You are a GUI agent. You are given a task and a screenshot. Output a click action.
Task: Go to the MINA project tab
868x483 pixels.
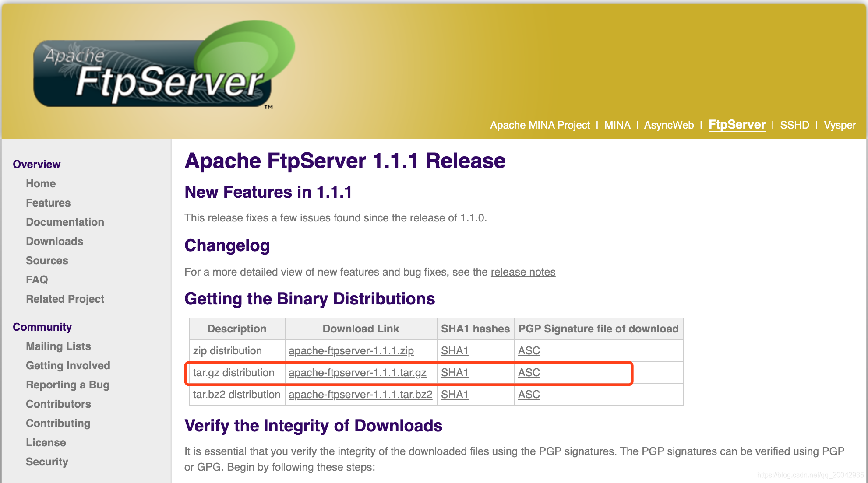[617, 125]
